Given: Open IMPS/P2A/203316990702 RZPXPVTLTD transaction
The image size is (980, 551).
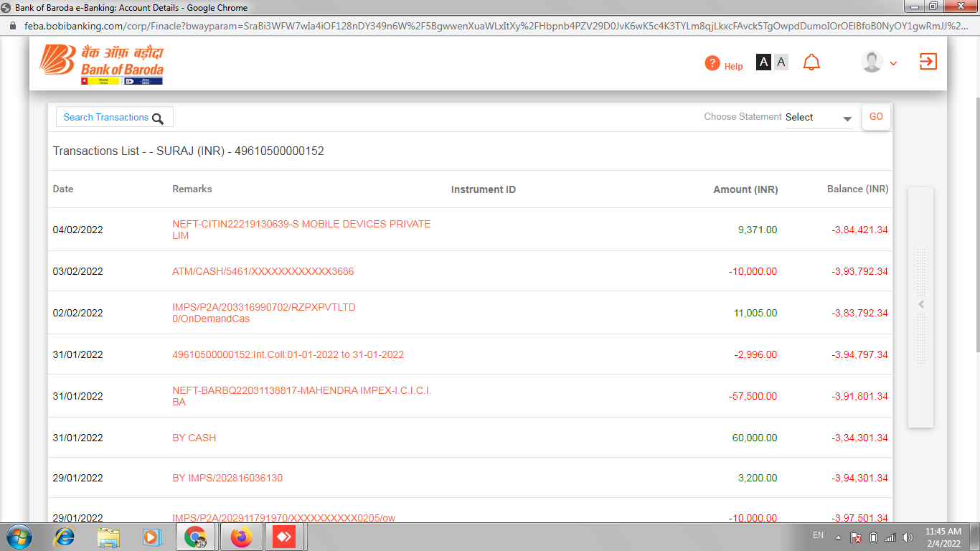Looking at the screenshot, I should pos(264,313).
